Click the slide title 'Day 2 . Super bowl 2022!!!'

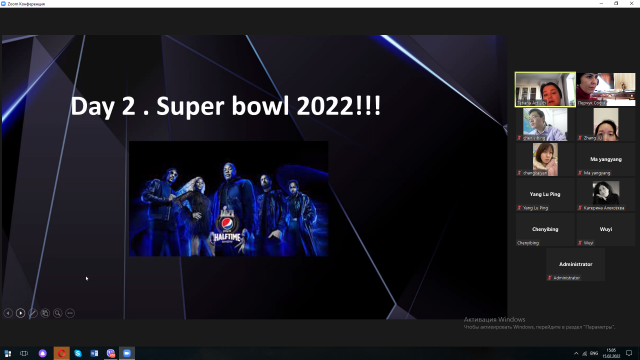(x=226, y=106)
